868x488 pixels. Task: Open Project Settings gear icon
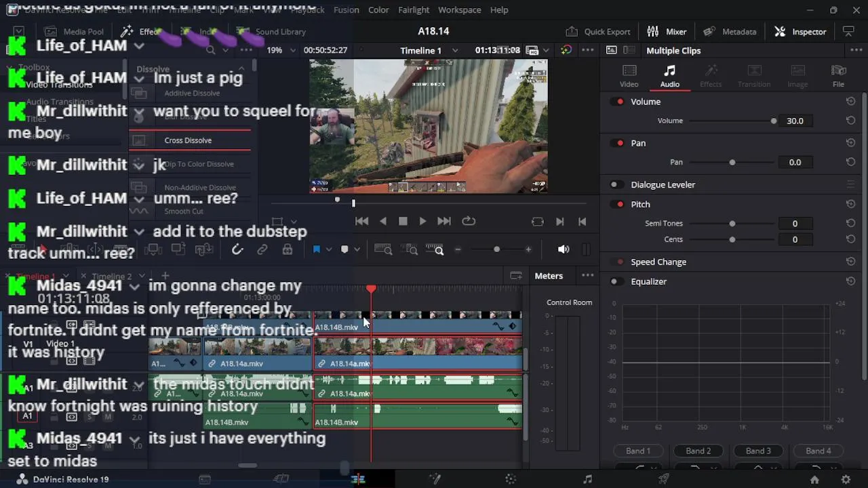[x=846, y=479]
